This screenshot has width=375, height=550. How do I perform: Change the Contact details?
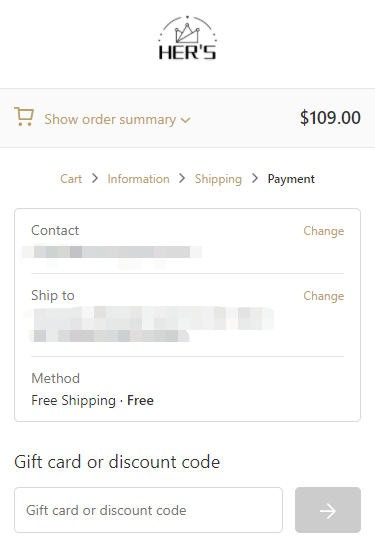323,231
